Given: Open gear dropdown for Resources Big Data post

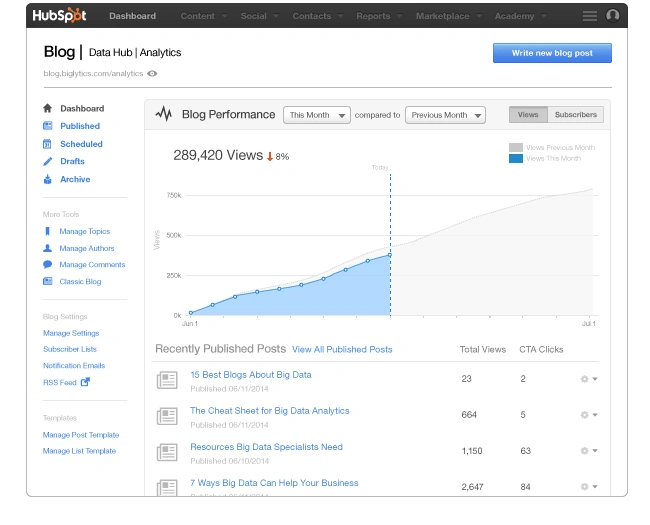Looking at the screenshot, I should point(589,451).
